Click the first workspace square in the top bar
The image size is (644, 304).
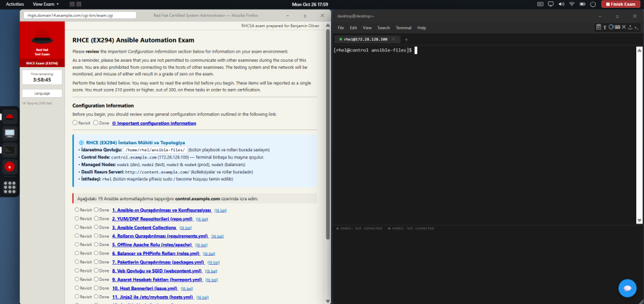click(72, 4)
